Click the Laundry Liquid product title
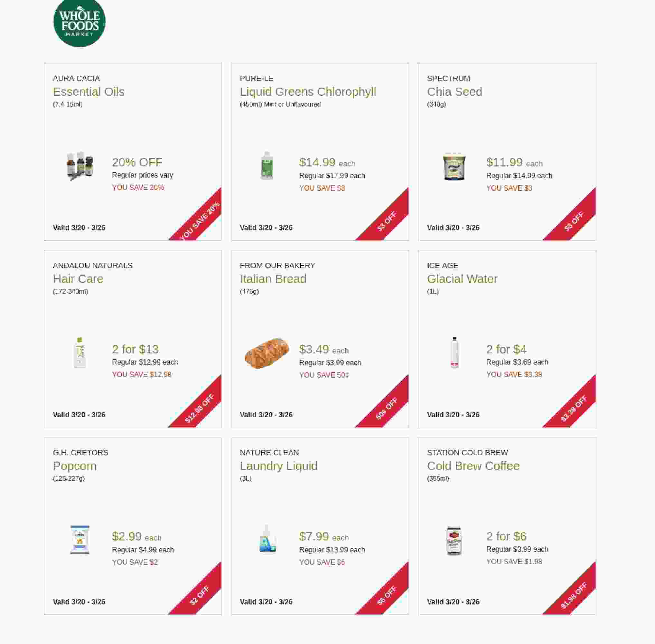 tap(278, 466)
